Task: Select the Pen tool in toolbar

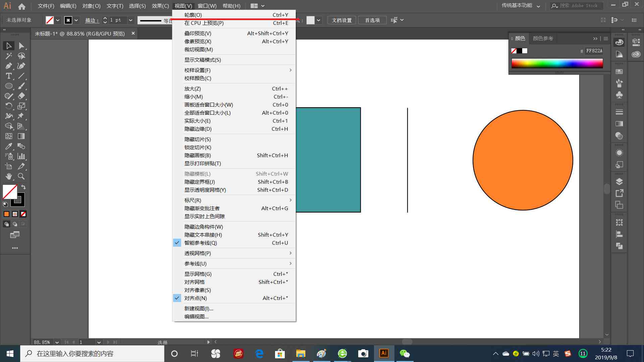Action: 8,65
